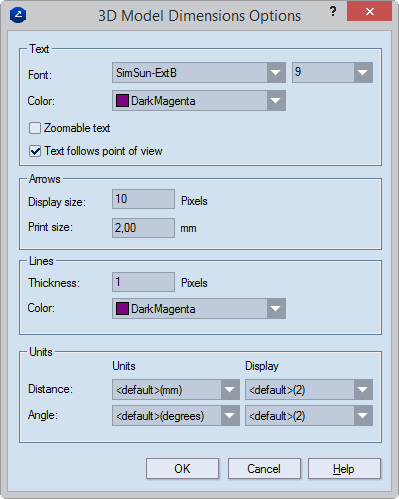Click the Text color magenta swatch
The height and width of the screenshot is (499, 399).
coord(122,101)
